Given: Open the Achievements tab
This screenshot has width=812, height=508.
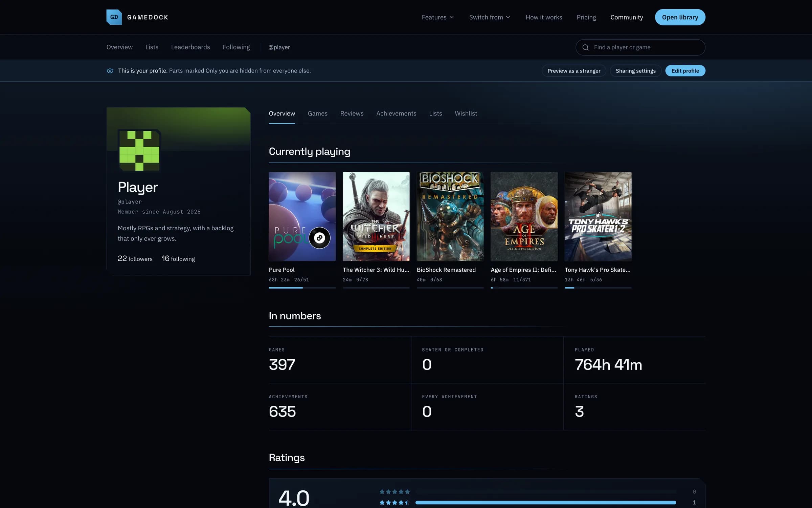Looking at the screenshot, I should [x=396, y=113].
